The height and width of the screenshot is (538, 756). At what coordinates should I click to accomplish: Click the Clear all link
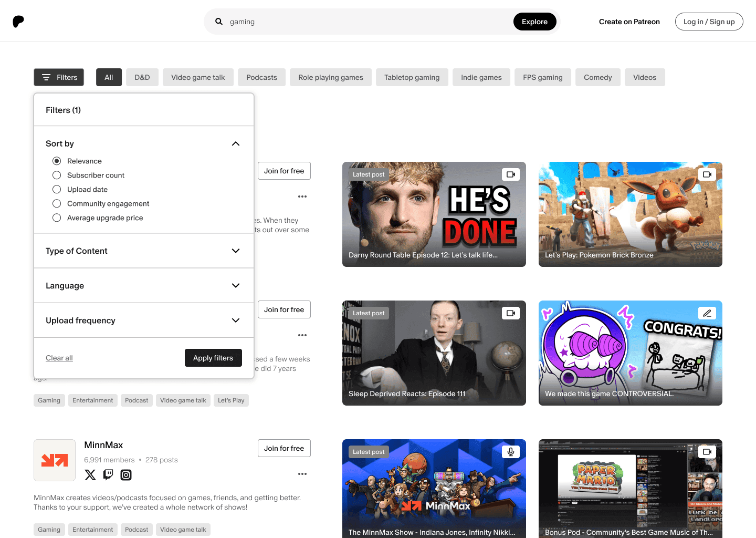(x=59, y=358)
